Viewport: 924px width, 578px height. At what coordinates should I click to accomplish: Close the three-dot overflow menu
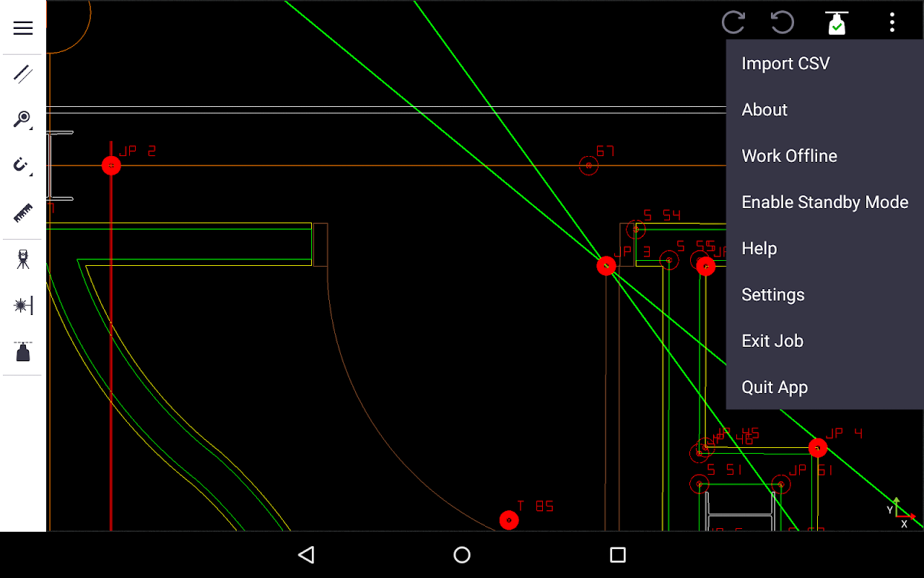click(892, 22)
